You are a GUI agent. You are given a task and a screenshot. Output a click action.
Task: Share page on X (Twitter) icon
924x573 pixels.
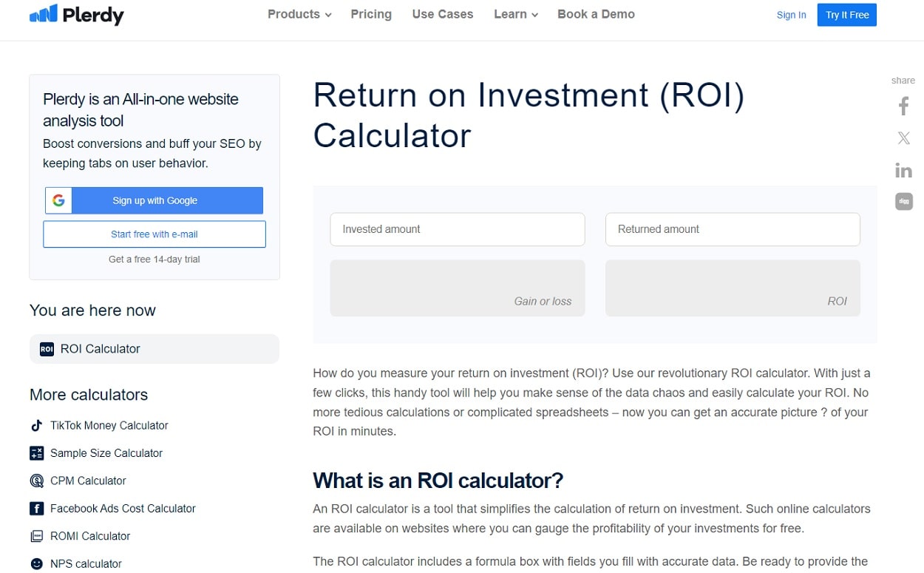tap(903, 138)
